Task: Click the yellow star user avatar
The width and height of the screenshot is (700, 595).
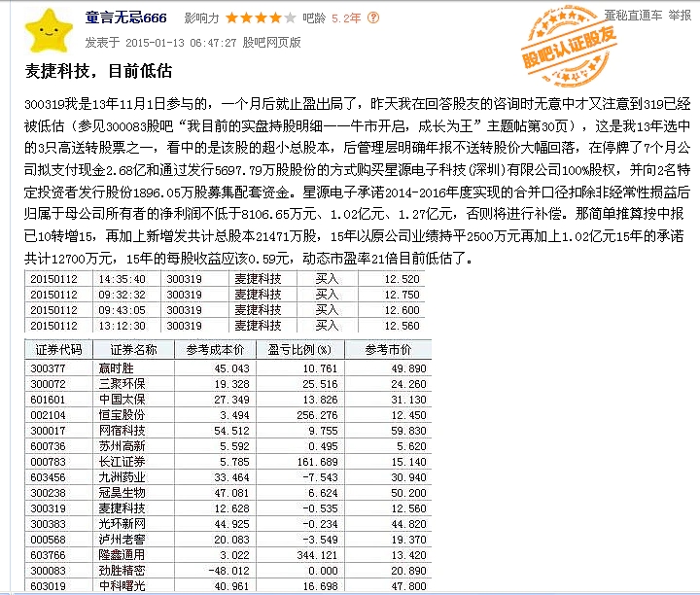Action: click(49, 31)
